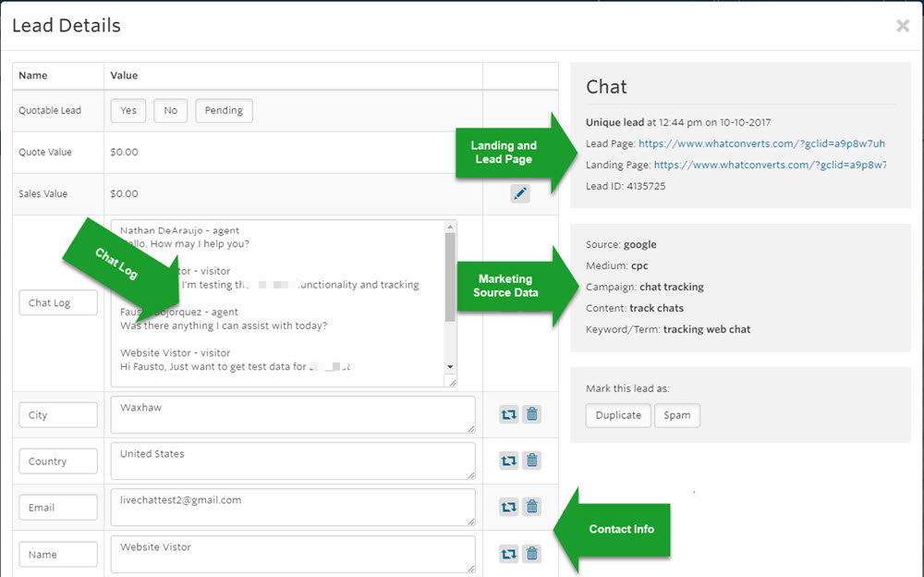Click the chat log scrollbar down arrow

tap(450, 366)
